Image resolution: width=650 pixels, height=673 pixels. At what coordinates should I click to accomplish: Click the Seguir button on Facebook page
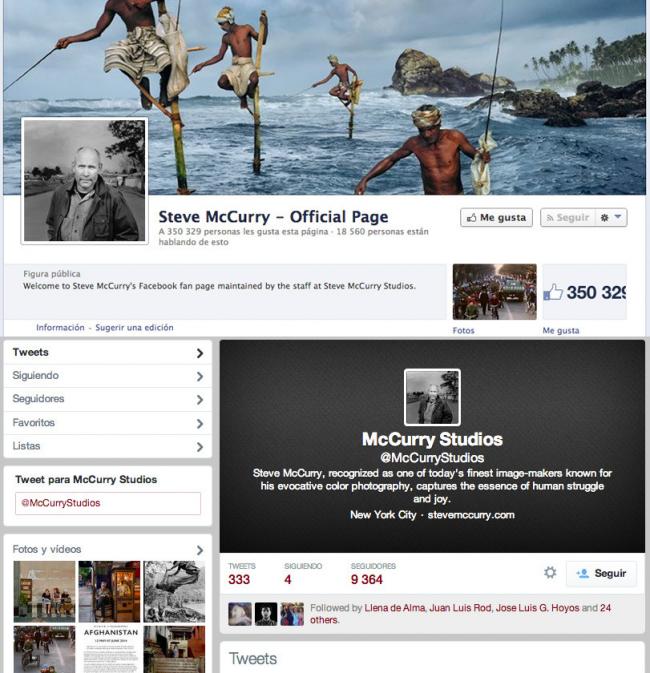pos(568,218)
